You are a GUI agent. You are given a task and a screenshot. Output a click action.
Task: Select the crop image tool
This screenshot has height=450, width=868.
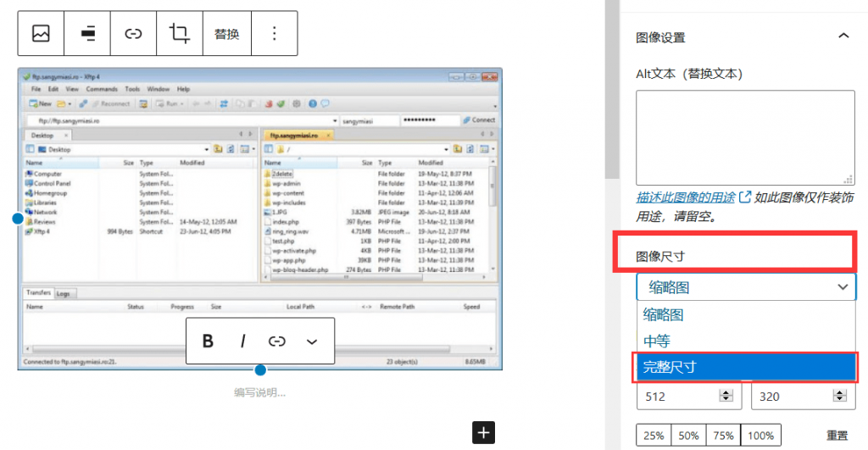(179, 34)
